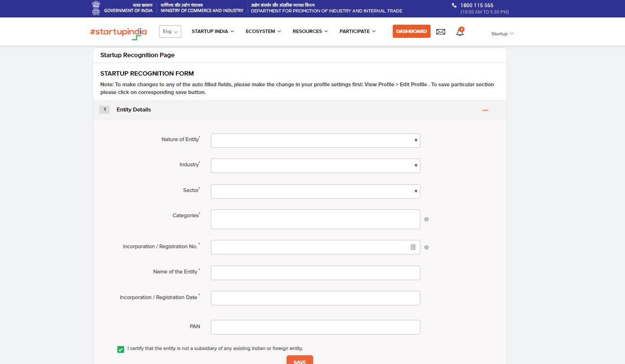Click the Government of India emblem
625x364 pixels.
coord(96,8)
